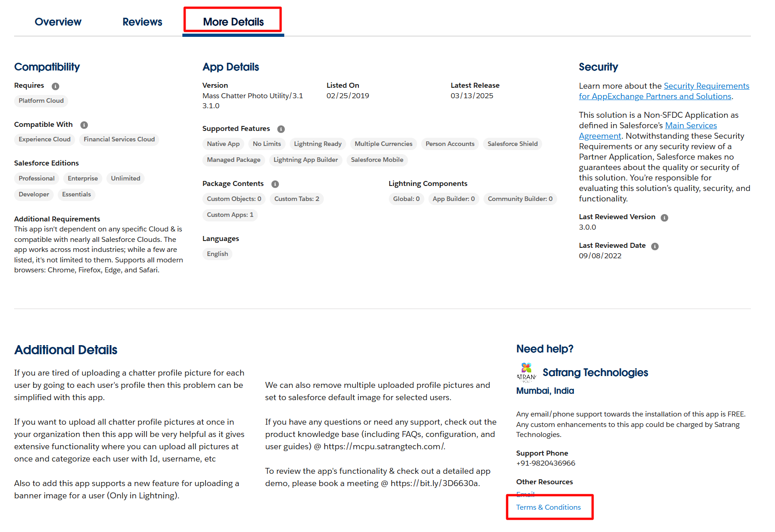Click the Global: 0 component tag
Viewport: 775px width, 532px height.
pos(406,199)
